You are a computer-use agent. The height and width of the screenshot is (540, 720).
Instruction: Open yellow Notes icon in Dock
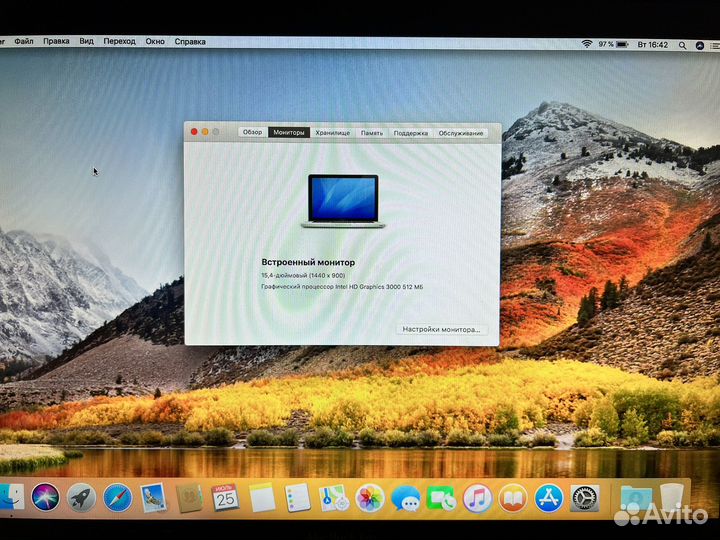[262, 498]
